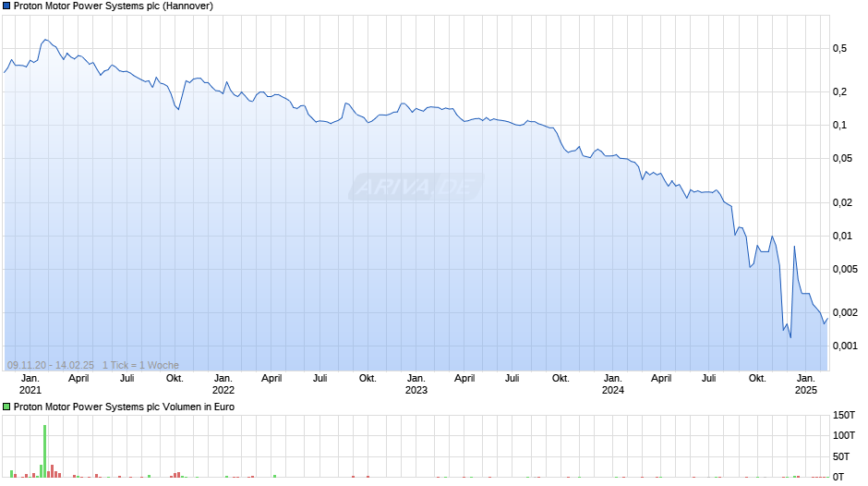Click the 'Jan. 2022' time axis label
Image resolution: width=868 pixels, height=486 pixels.
(223, 384)
